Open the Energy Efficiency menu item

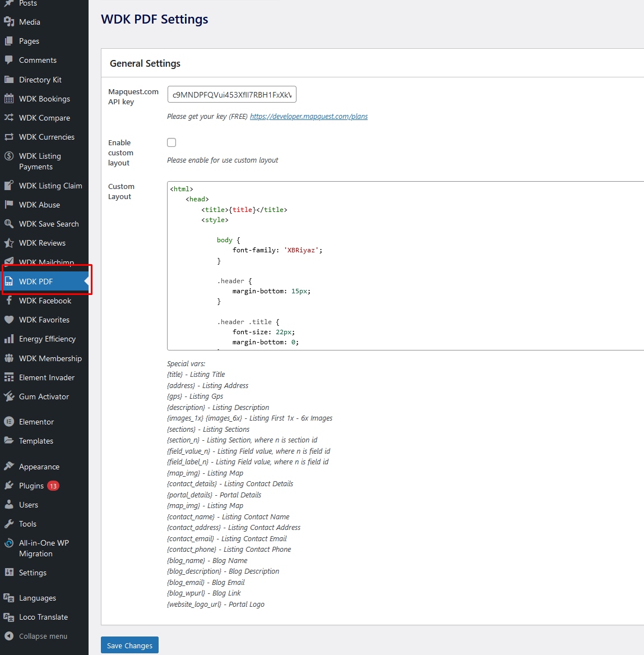coord(44,339)
